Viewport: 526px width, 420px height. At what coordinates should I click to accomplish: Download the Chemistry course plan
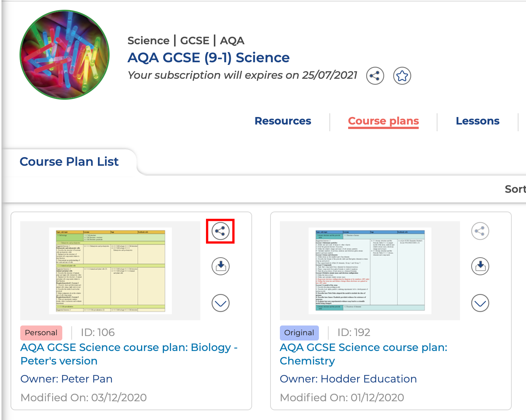click(480, 266)
